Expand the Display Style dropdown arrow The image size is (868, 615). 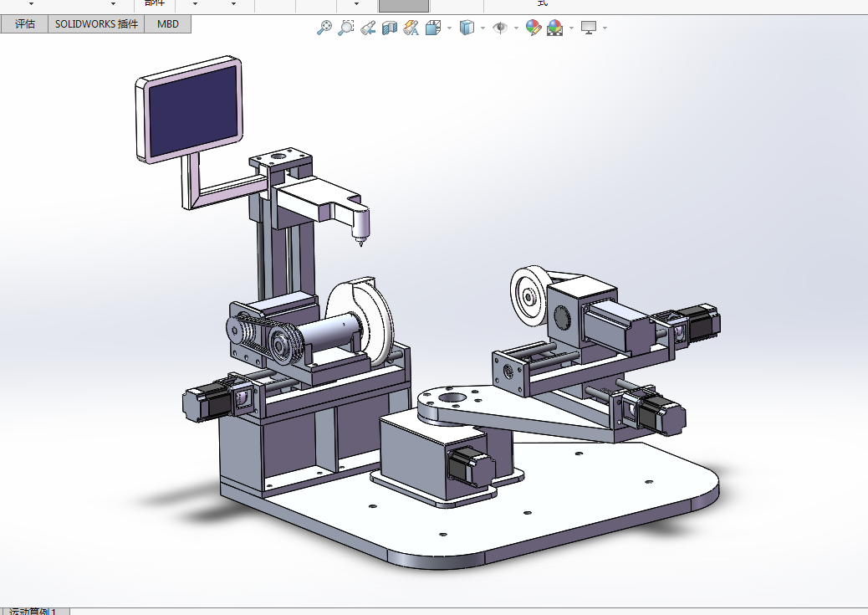[x=483, y=28]
